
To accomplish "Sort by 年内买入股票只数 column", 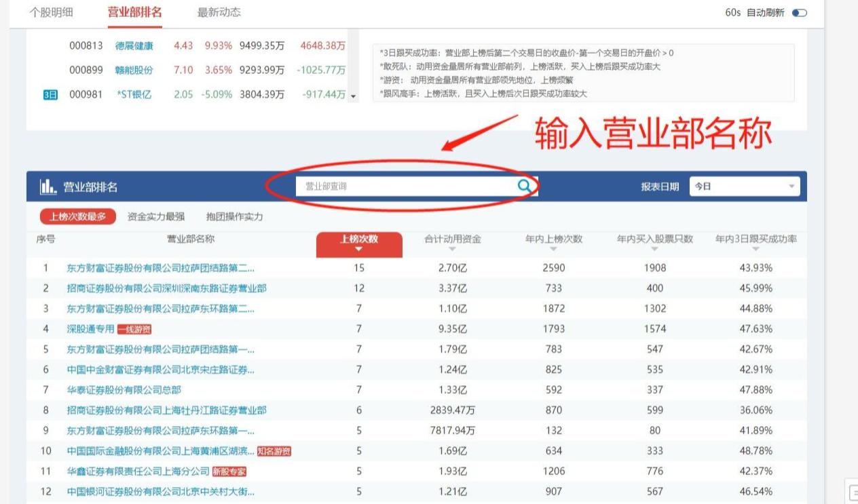I will coord(655,243).
